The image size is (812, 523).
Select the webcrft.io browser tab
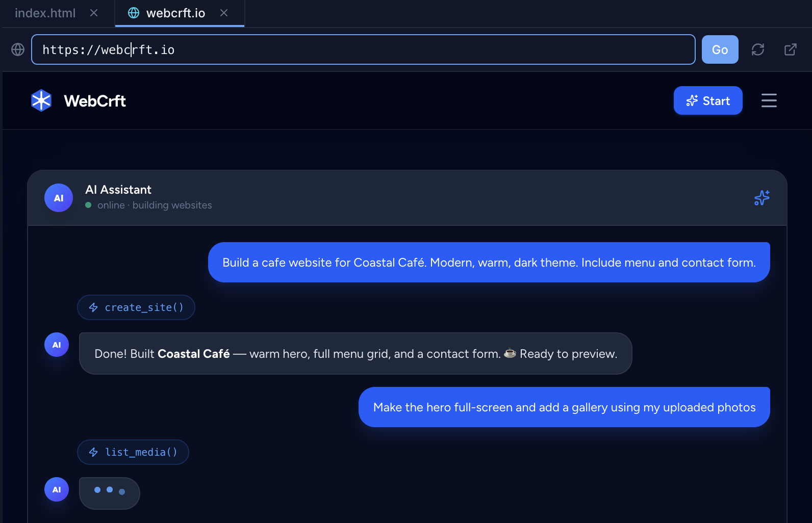(175, 13)
